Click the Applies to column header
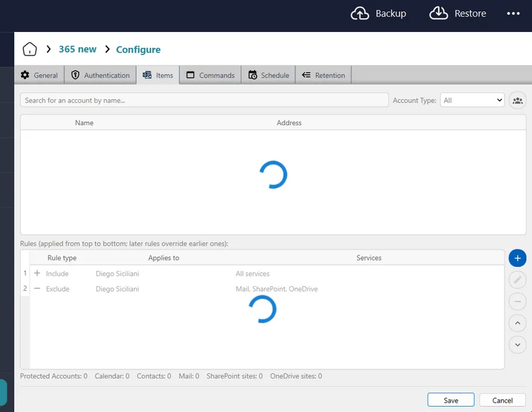Screen dimensions: 532x412 pos(164,258)
